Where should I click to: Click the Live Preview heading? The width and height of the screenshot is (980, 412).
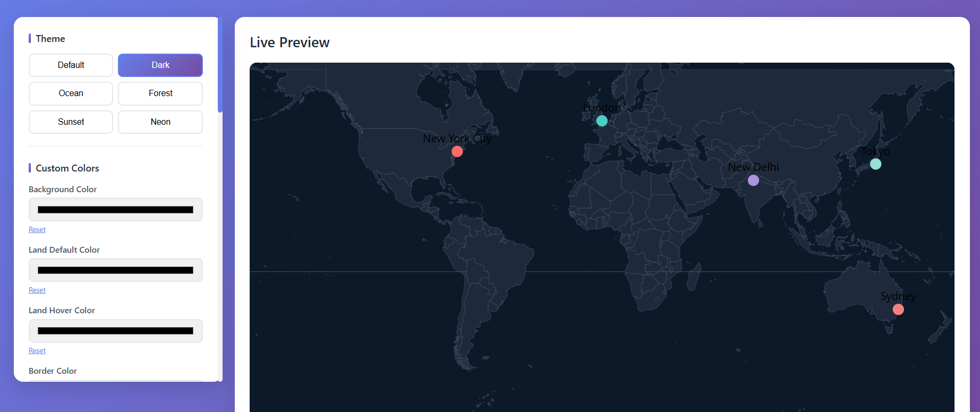click(289, 42)
